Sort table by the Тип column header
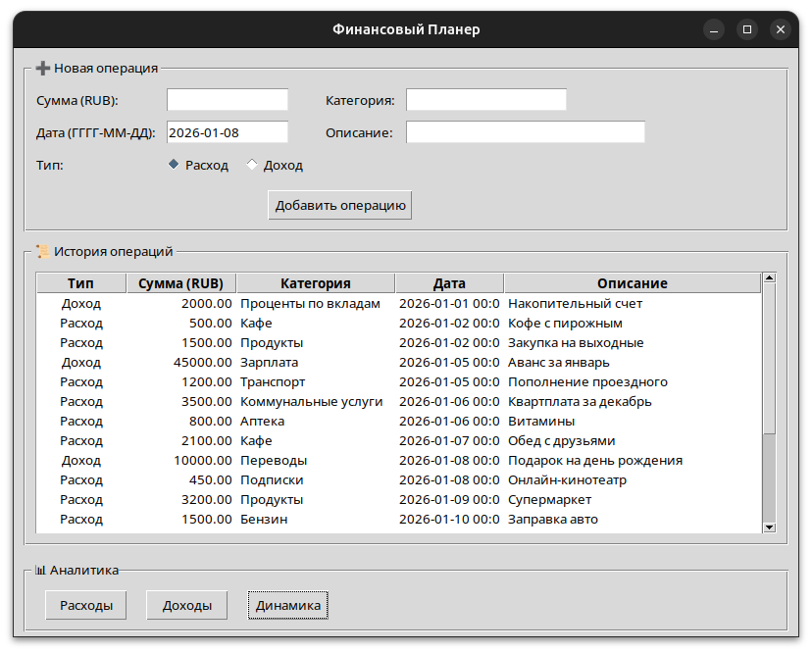Screen dimensions: 812x653 pyautogui.click(x=81, y=283)
